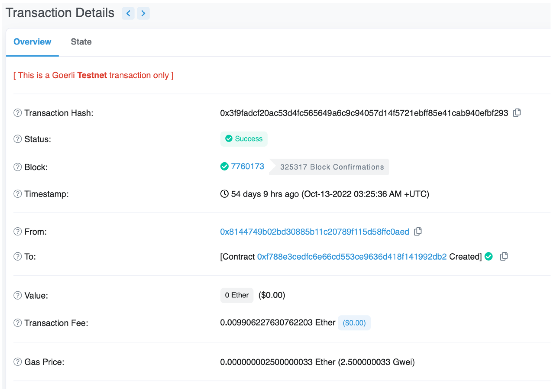Click the question mark next to Value

tap(17, 295)
